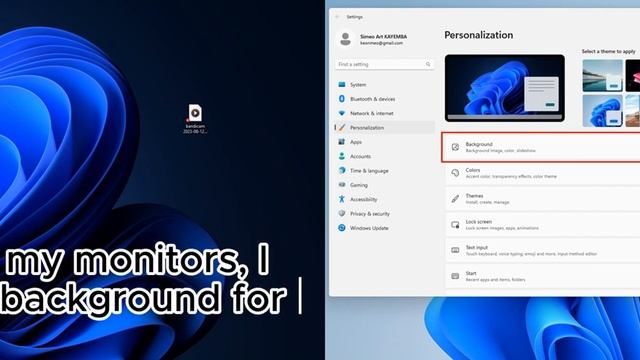Screen dimensions: 640x360
Task: Click the account email address under the name
Action: pyautogui.click(x=381, y=43)
